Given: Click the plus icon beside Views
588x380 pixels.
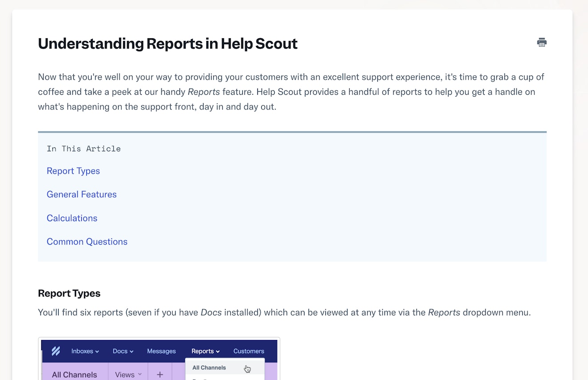Looking at the screenshot, I should click(160, 375).
